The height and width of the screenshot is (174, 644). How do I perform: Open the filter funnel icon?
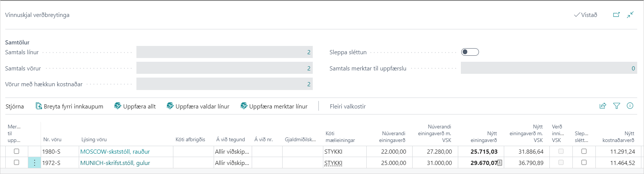pyautogui.click(x=616, y=106)
